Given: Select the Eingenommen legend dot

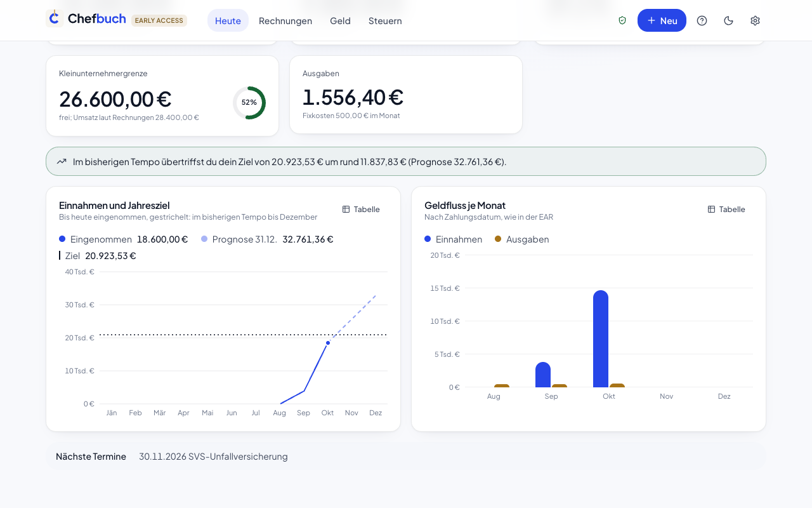Looking at the screenshot, I should tap(62, 239).
